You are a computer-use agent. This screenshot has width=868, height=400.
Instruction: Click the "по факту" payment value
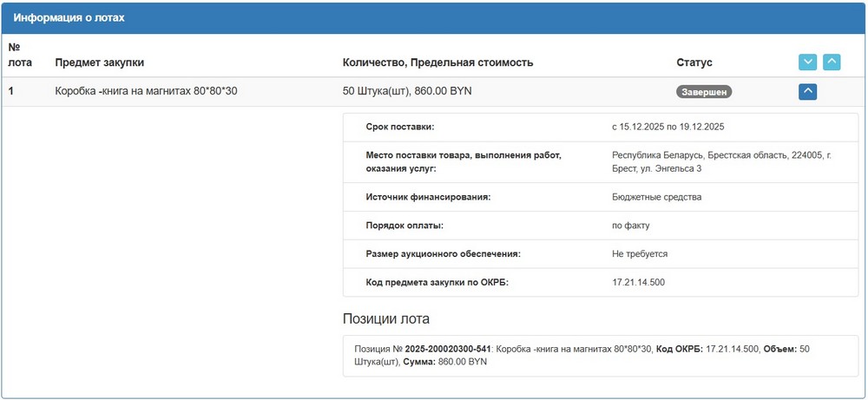point(631,226)
